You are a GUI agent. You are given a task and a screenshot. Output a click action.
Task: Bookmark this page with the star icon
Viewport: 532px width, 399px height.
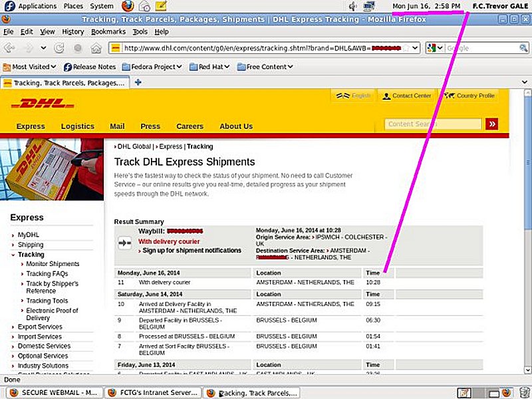(406, 48)
